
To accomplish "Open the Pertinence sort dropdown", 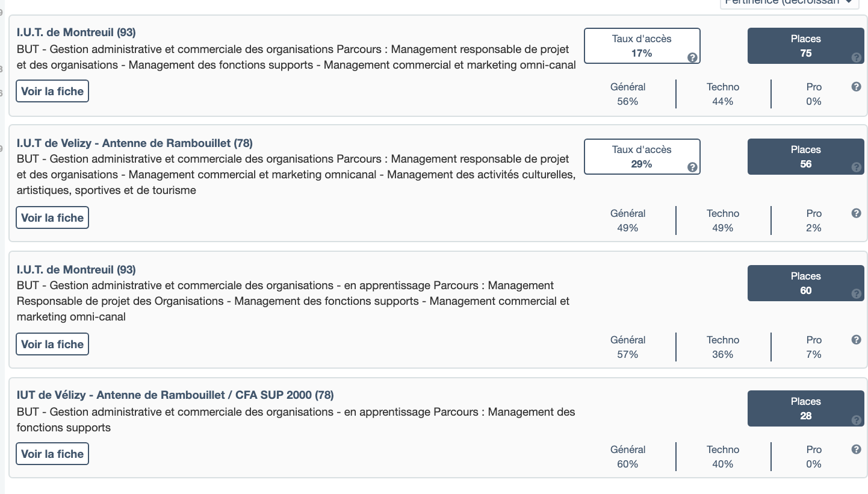I will point(789,2).
